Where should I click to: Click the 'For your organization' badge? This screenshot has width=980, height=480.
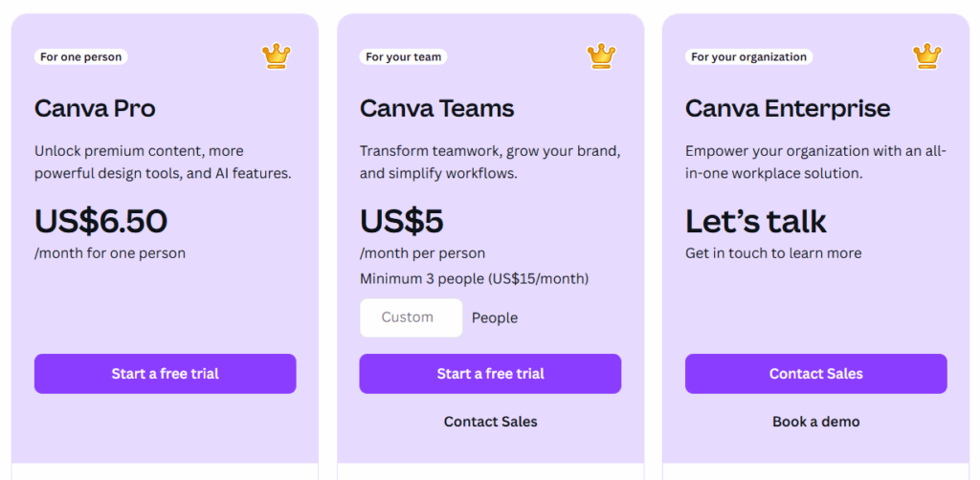[748, 57]
